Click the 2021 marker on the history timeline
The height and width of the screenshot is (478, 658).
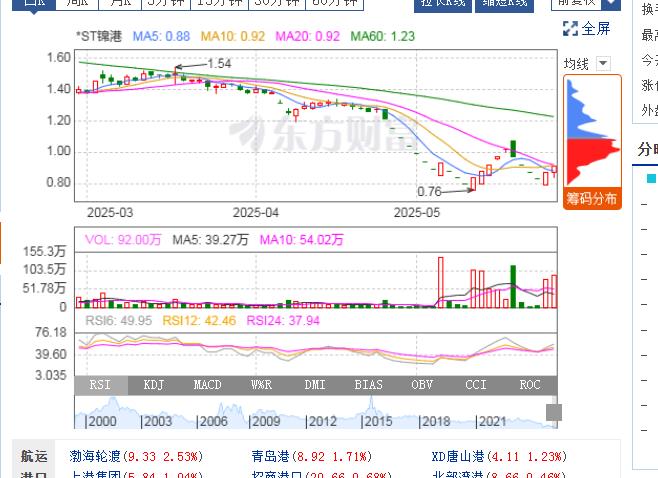(x=491, y=421)
